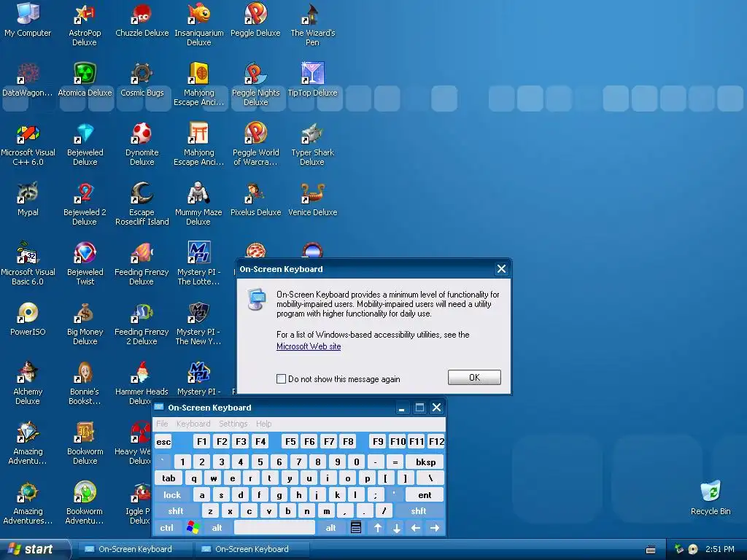Click Bejeweled 2 Deluxe icon
The height and width of the screenshot is (560, 747).
85,204
